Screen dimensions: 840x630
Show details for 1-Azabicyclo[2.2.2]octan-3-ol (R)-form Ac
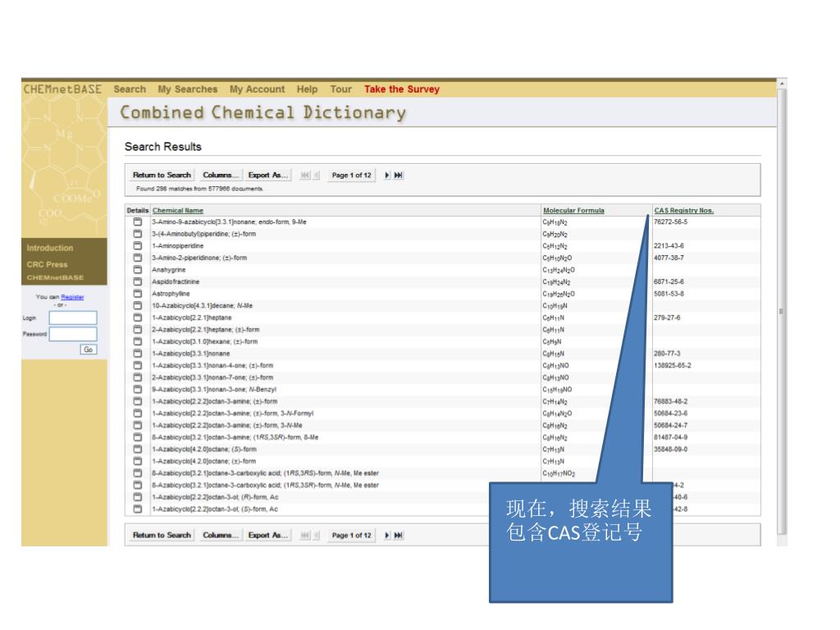coord(138,496)
